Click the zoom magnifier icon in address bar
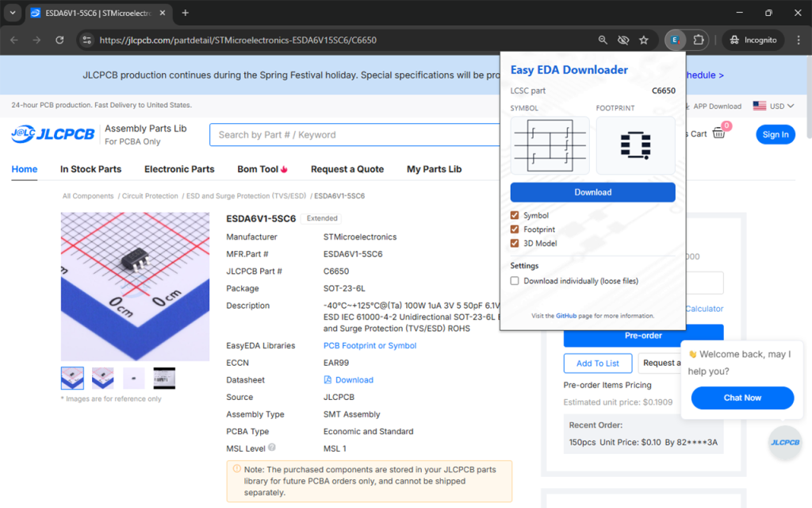812x508 pixels. [603, 40]
